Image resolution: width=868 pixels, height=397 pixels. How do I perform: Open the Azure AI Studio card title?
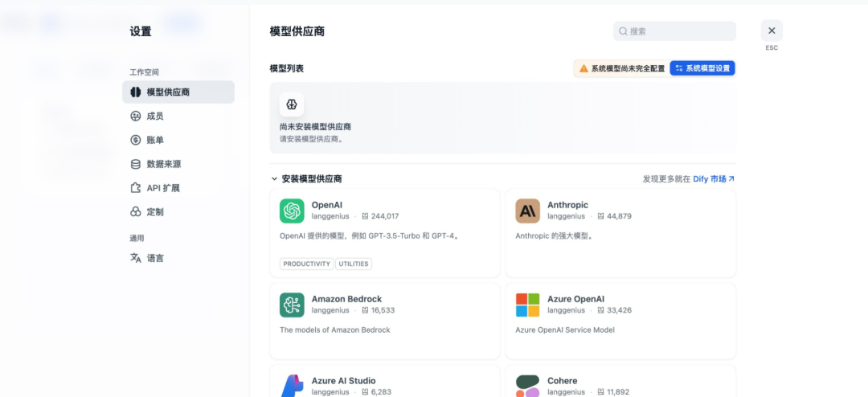pyautogui.click(x=344, y=381)
